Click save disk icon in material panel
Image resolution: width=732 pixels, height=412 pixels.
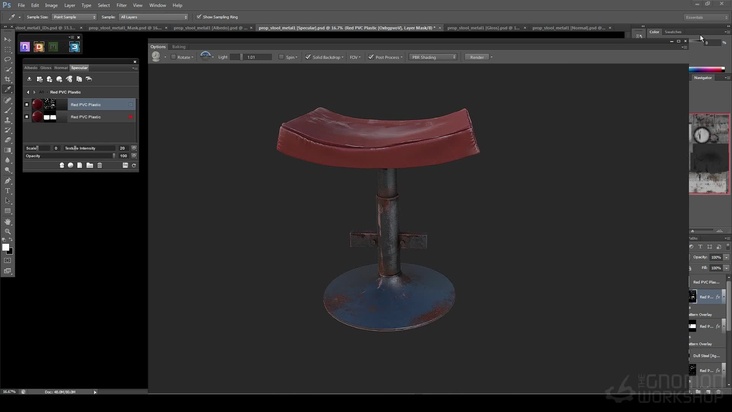(125, 165)
